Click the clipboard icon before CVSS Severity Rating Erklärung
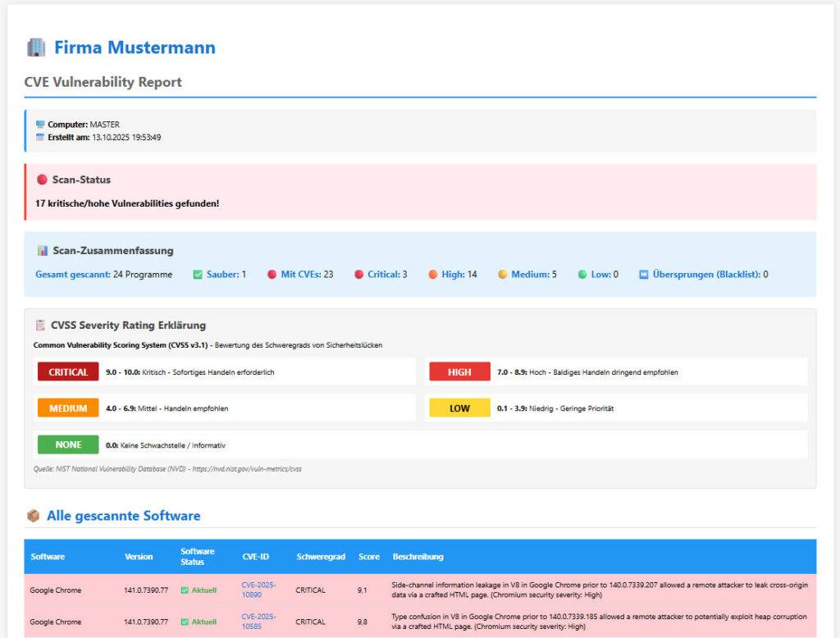The height and width of the screenshot is (638, 840). coord(43,324)
